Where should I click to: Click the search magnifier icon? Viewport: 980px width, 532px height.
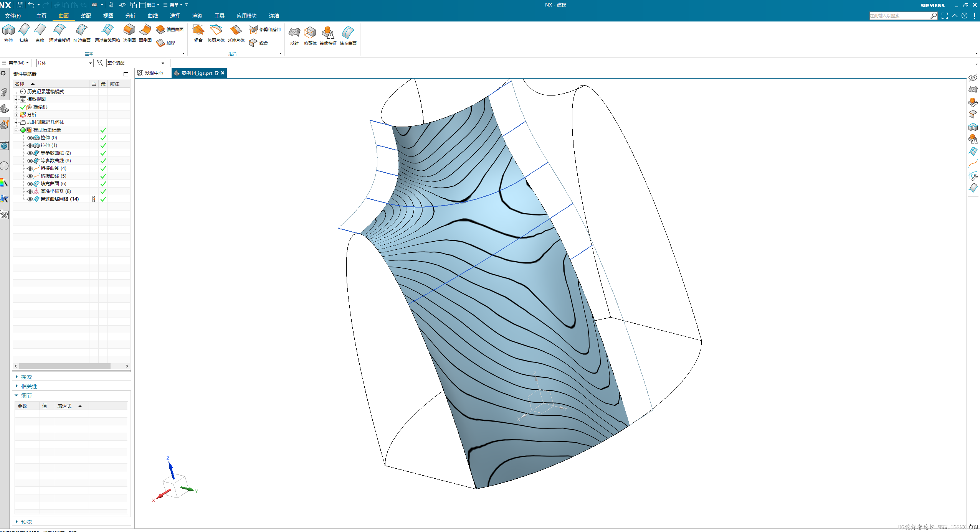click(x=934, y=16)
